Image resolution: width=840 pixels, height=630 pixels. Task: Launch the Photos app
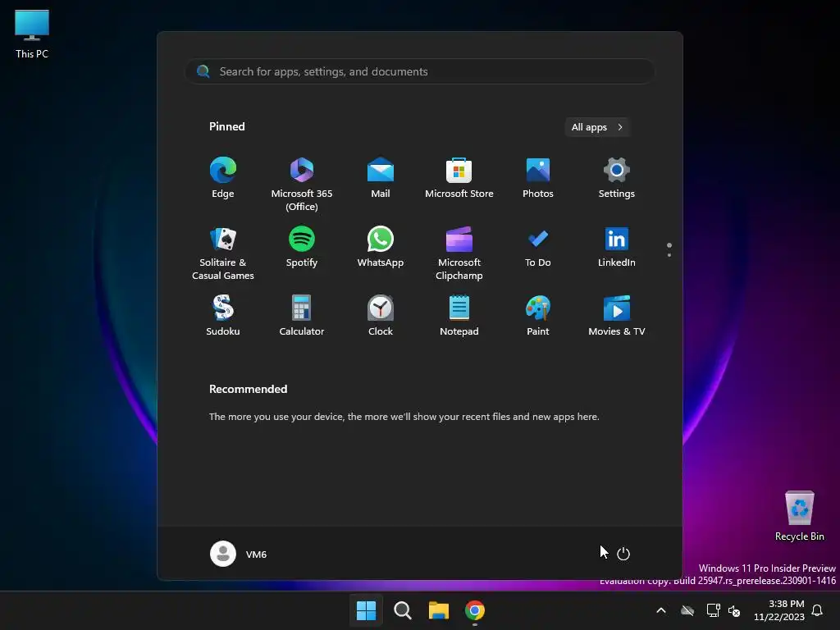click(x=538, y=178)
